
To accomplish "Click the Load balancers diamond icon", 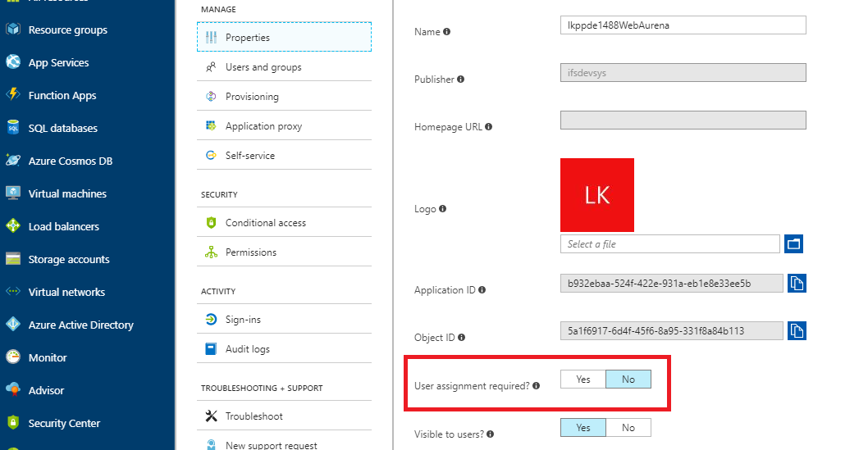I will pyautogui.click(x=13, y=225).
